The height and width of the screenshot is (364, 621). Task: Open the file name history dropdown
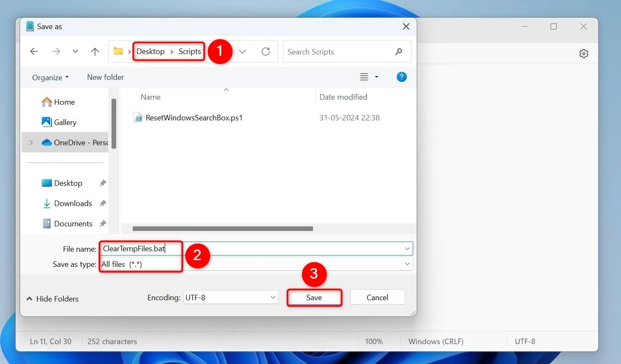(x=406, y=248)
